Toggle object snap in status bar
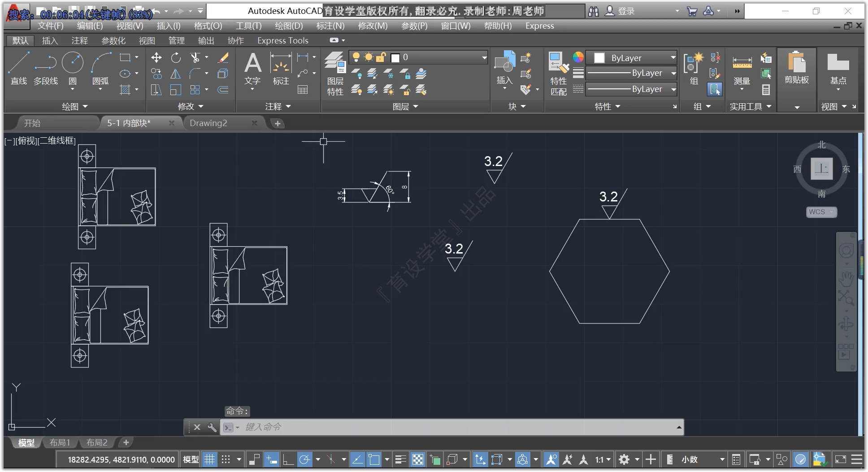This screenshot has height=472, width=868. point(374,459)
